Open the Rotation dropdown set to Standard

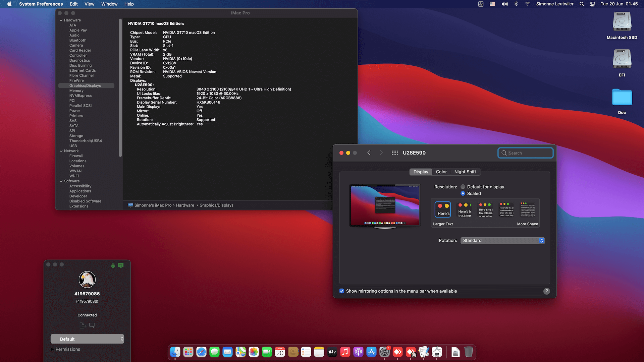click(x=502, y=241)
